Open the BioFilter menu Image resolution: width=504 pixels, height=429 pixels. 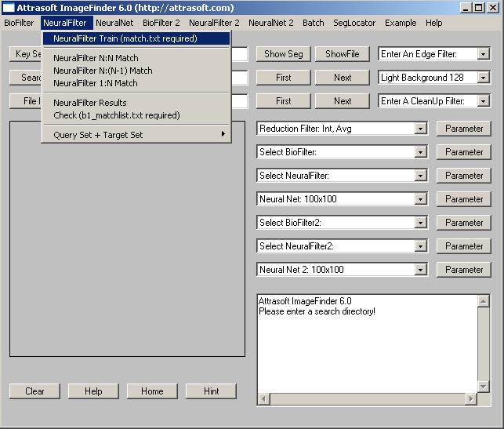point(19,23)
